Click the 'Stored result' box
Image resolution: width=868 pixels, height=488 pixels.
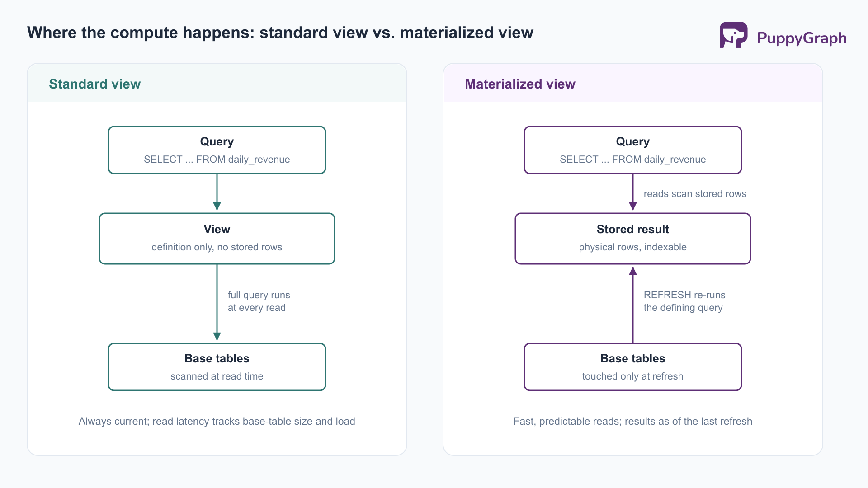[x=633, y=239]
